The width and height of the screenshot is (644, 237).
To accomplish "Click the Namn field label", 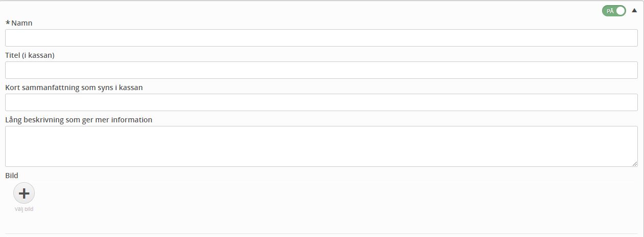I will (x=22, y=23).
